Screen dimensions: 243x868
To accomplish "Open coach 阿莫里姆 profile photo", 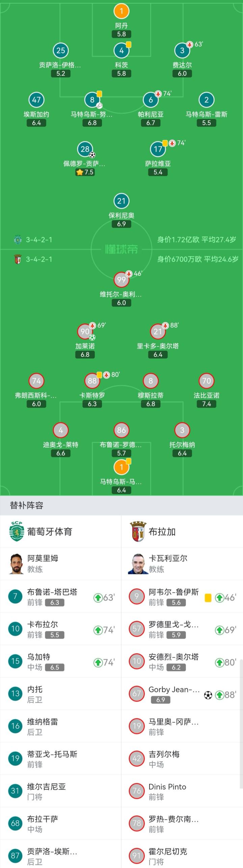I will 17,564.
